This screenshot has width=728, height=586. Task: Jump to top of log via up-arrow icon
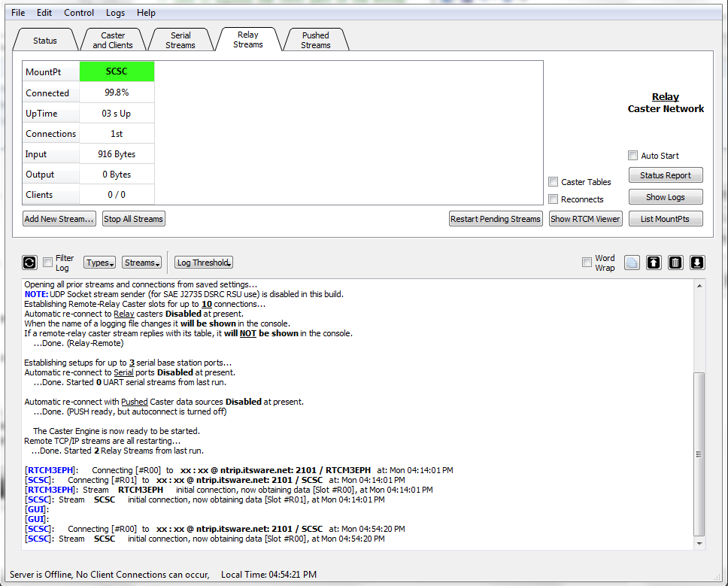(x=654, y=262)
